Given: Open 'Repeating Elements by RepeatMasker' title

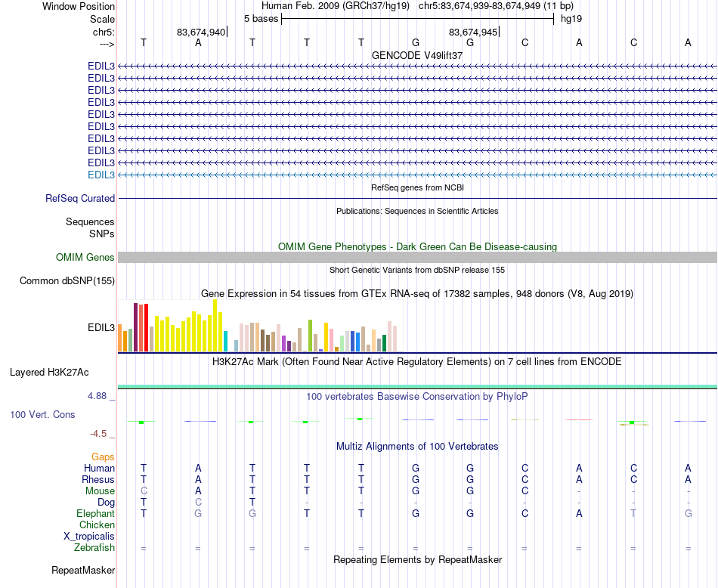Looking at the screenshot, I should [x=417, y=559].
